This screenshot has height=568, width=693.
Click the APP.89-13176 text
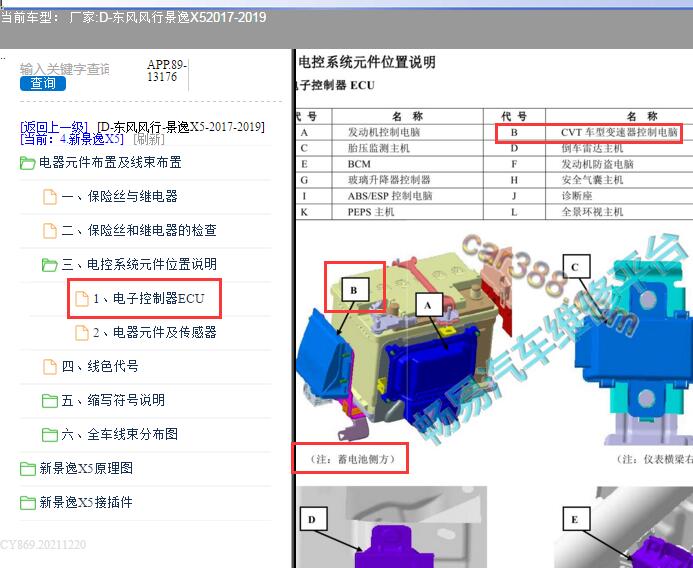coord(167,71)
